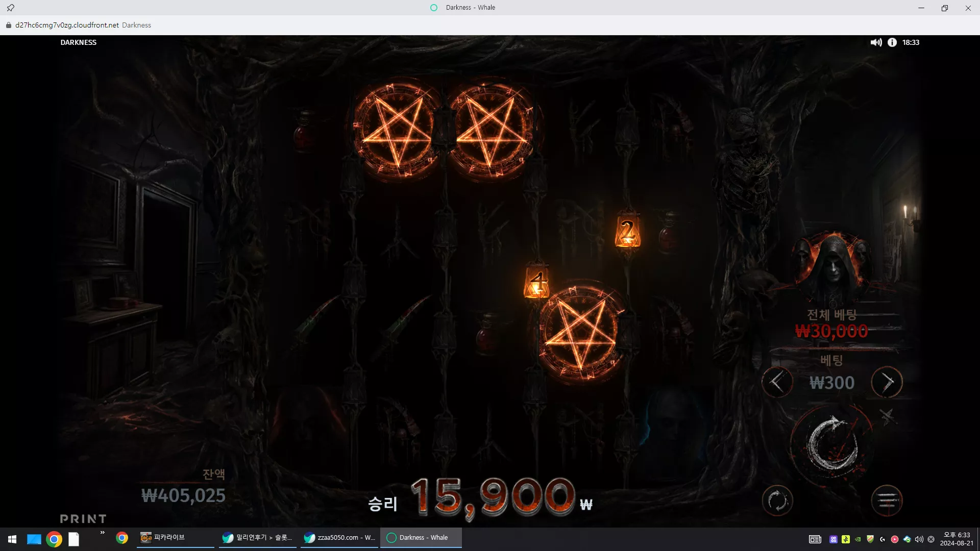This screenshot has width=980, height=551.
Task: Open the Windows Start menu
Action: point(12,539)
